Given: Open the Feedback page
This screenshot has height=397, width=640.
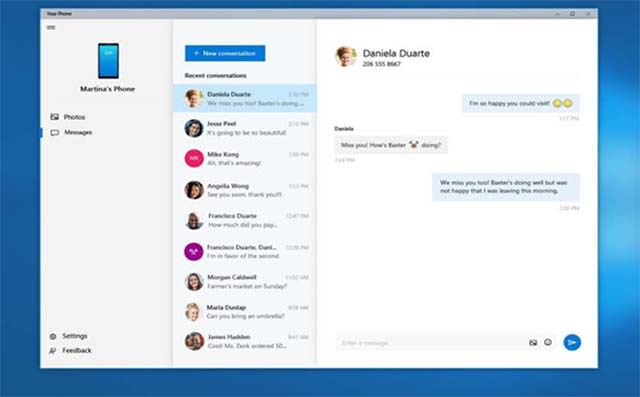Looking at the screenshot, I should (x=70, y=350).
